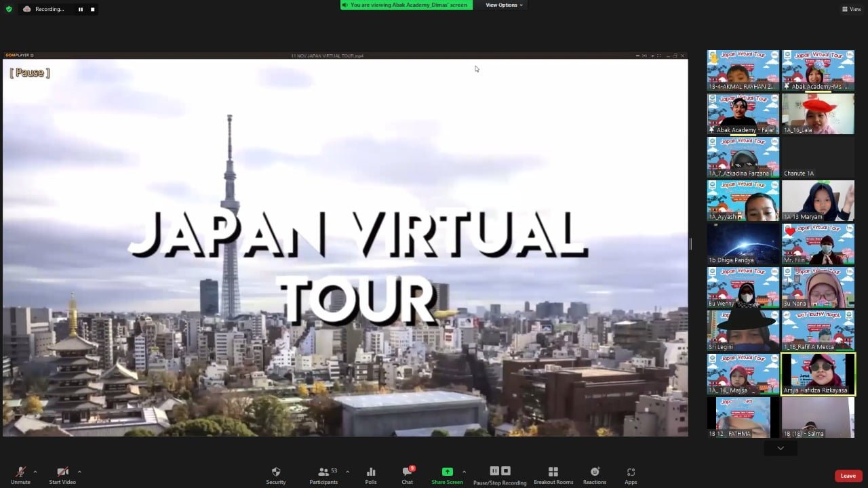This screenshot has width=868, height=488.
Task: Expand video options next to Start Video
Action: pos(79,472)
